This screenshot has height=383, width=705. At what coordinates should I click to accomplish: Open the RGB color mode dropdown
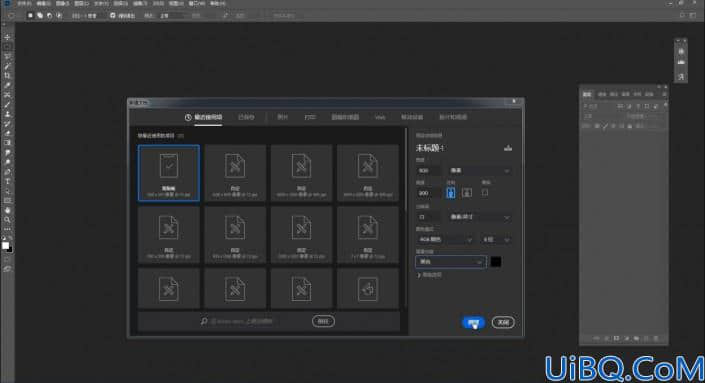[445, 240]
